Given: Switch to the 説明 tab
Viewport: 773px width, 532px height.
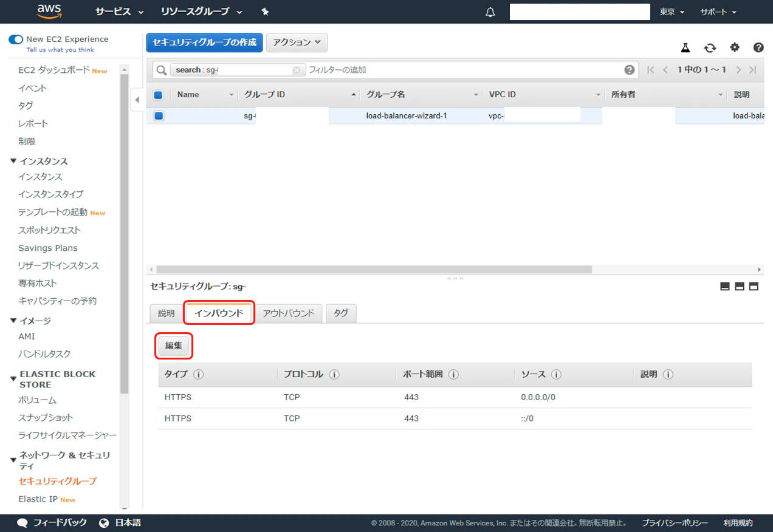Looking at the screenshot, I should coord(166,313).
